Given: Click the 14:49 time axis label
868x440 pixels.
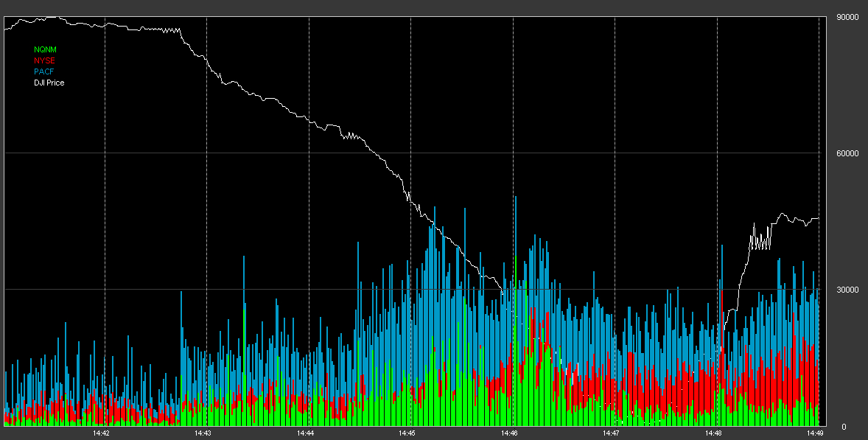Looking at the screenshot, I should [x=814, y=434].
